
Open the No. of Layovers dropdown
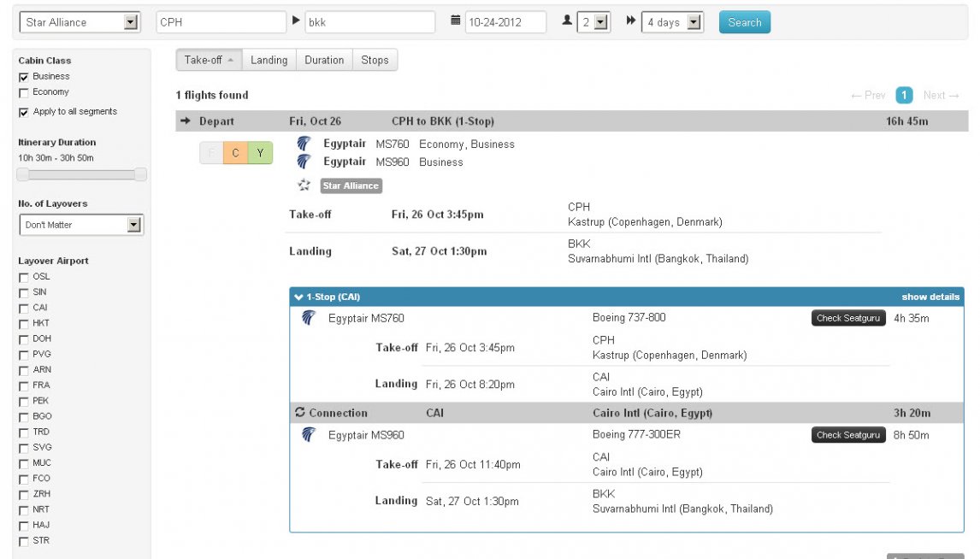tap(81, 225)
